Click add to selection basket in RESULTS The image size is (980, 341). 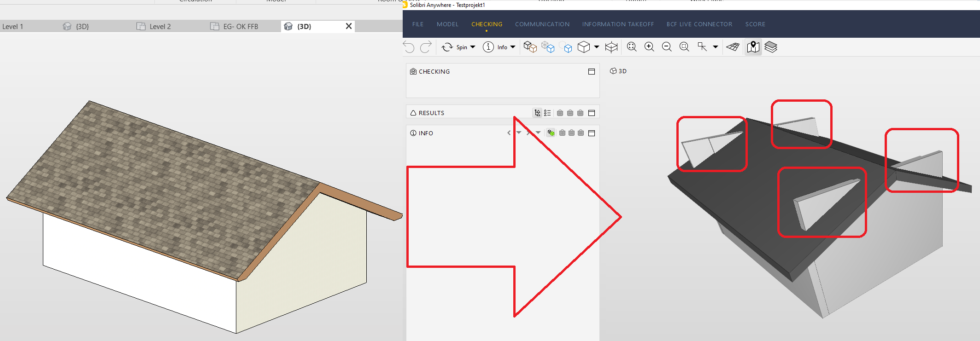tap(560, 113)
